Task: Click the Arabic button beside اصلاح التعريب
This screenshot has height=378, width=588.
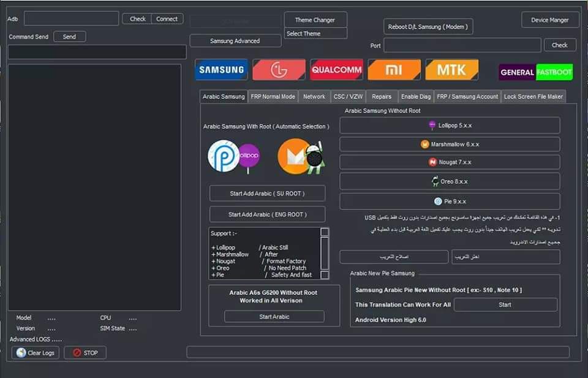Action: pos(505,257)
